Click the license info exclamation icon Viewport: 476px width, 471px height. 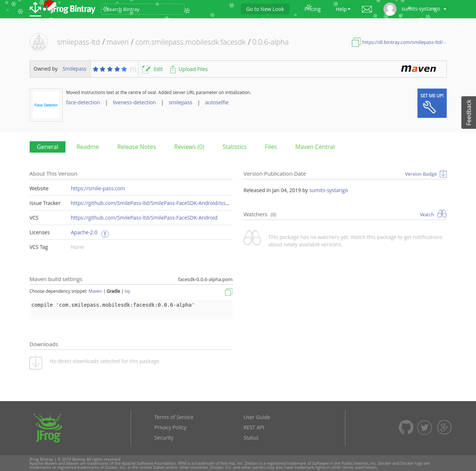pos(105,234)
